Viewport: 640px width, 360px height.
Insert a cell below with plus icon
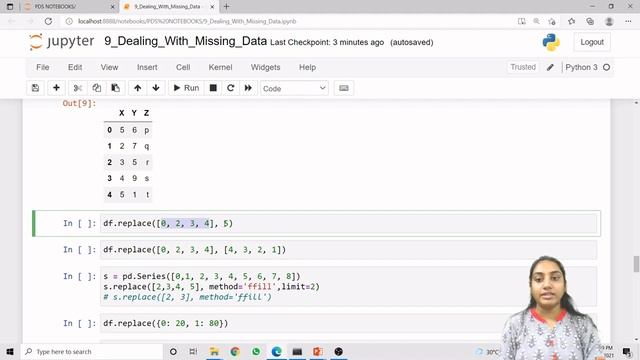click(56, 88)
